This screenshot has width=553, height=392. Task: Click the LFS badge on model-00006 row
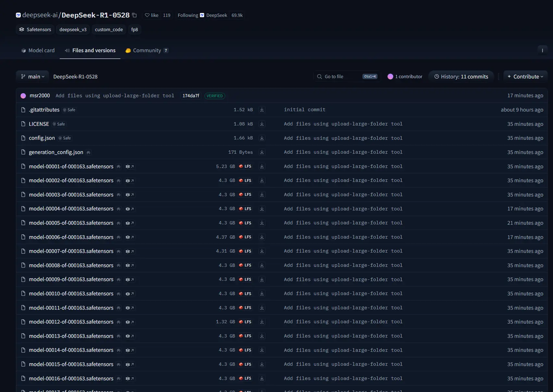[245, 237]
